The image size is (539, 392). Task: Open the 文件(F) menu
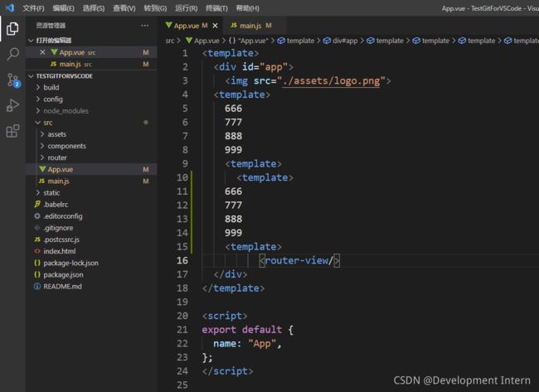[x=33, y=8]
